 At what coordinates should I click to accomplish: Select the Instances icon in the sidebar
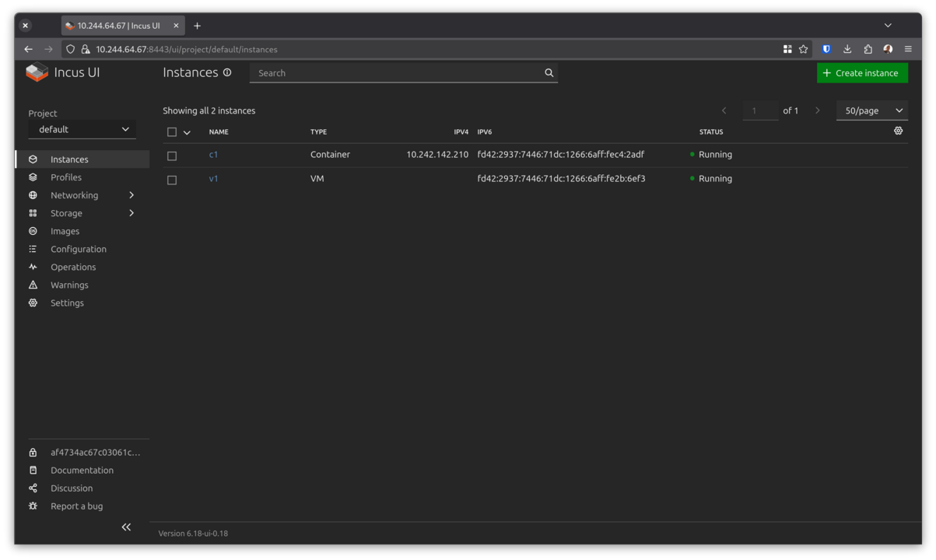33,159
